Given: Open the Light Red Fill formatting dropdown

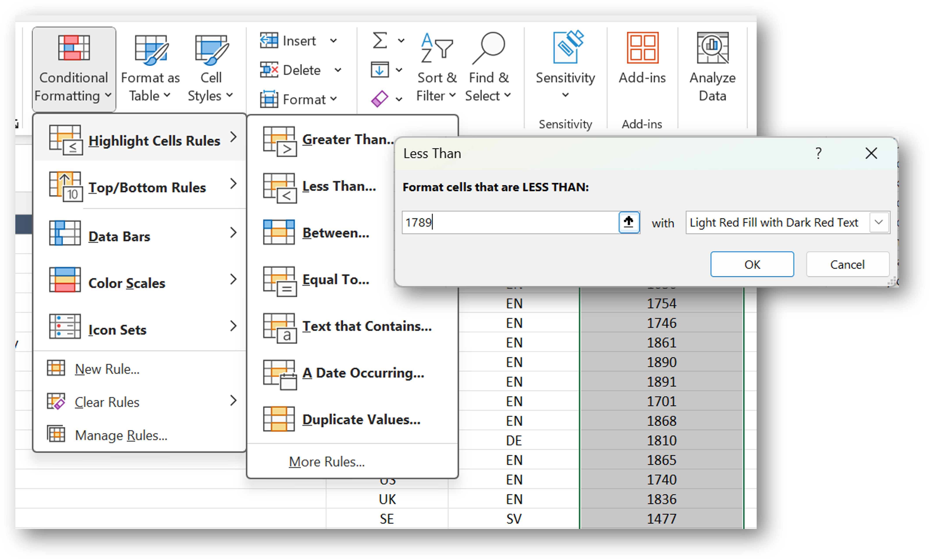Looking at the screenshot, I should click(879, 223).
